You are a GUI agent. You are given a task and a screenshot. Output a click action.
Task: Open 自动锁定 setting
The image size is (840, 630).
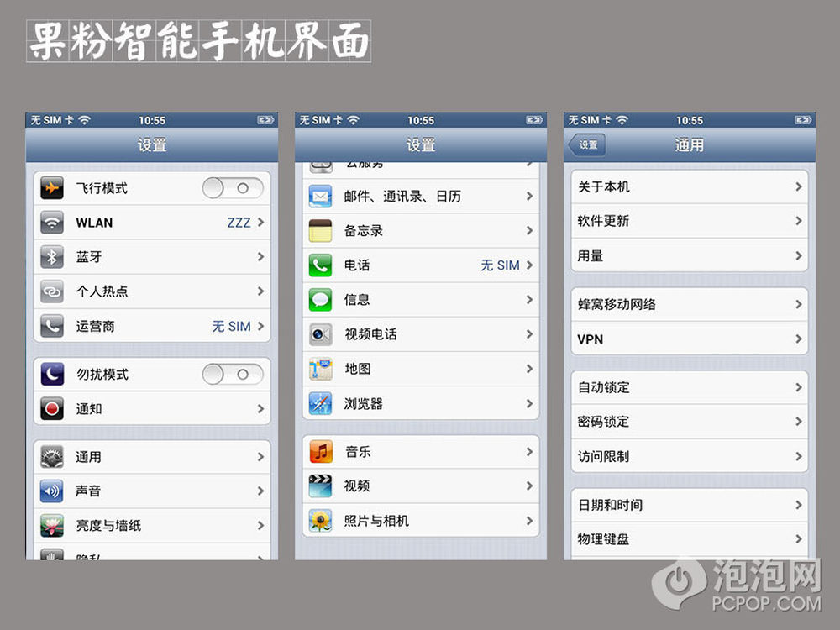tap(690, 387)
